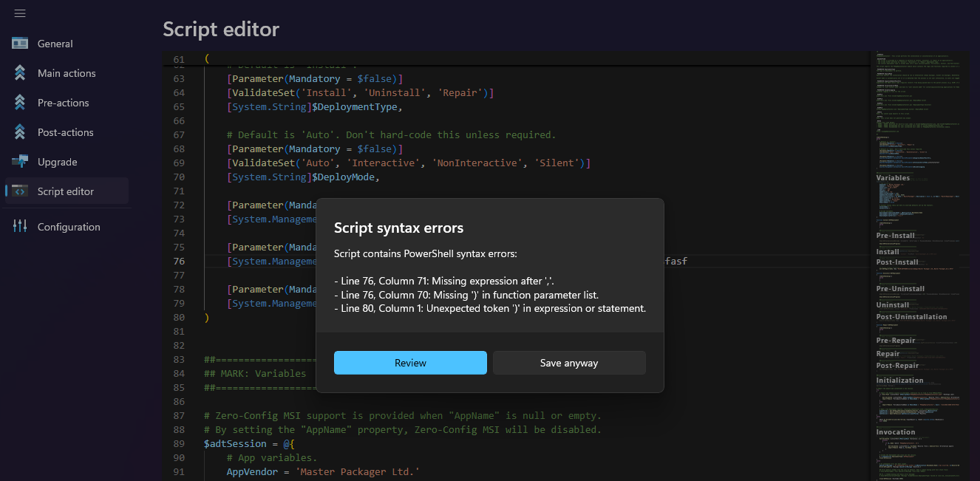The image size is (980, 481).
Task: Select the Script editor code icon
Action: click(20, 191)
